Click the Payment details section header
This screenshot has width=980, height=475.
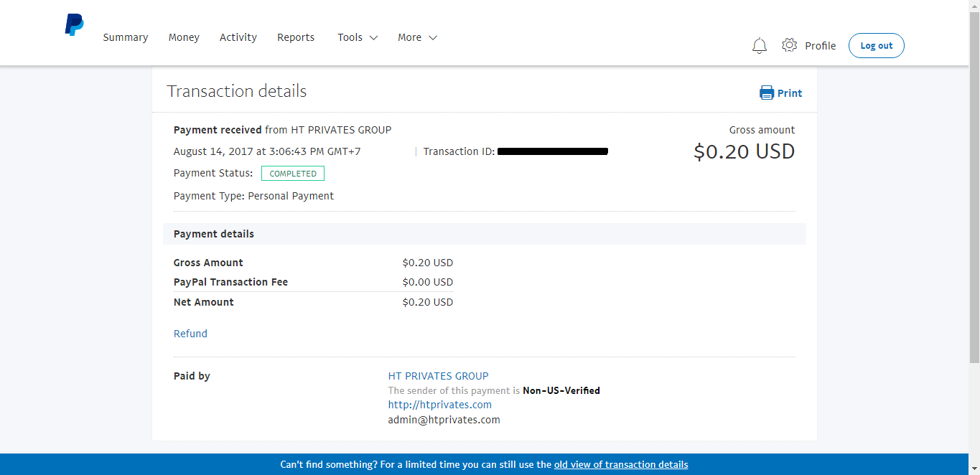pyautogui.click(x=485, y=234)
